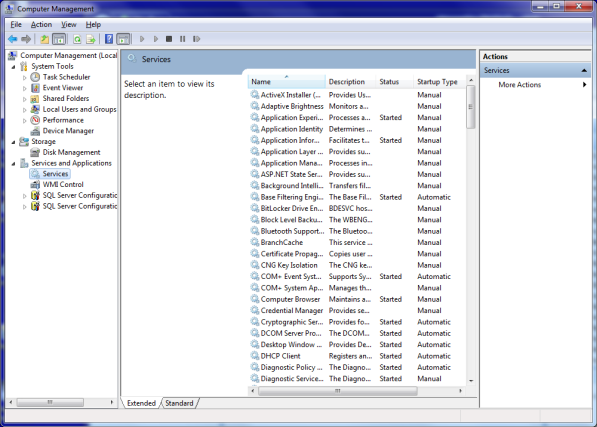Toggle the Show/Hide Action Pane icon

click(123, 39)
